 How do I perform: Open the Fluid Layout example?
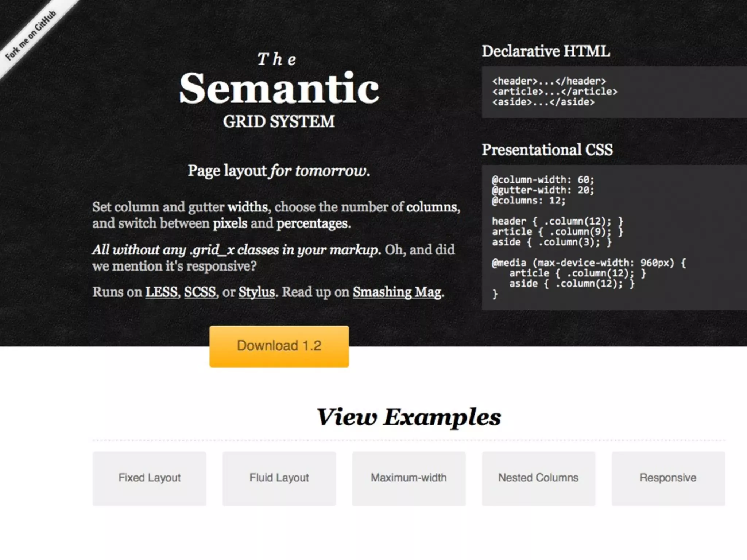click(x=279, y=478)
